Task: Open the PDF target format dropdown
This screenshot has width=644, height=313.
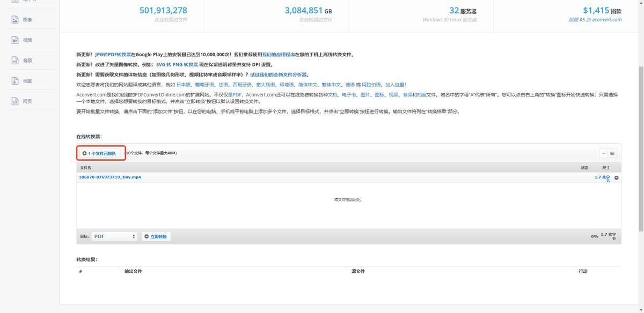Action: [x=115, y=236]
